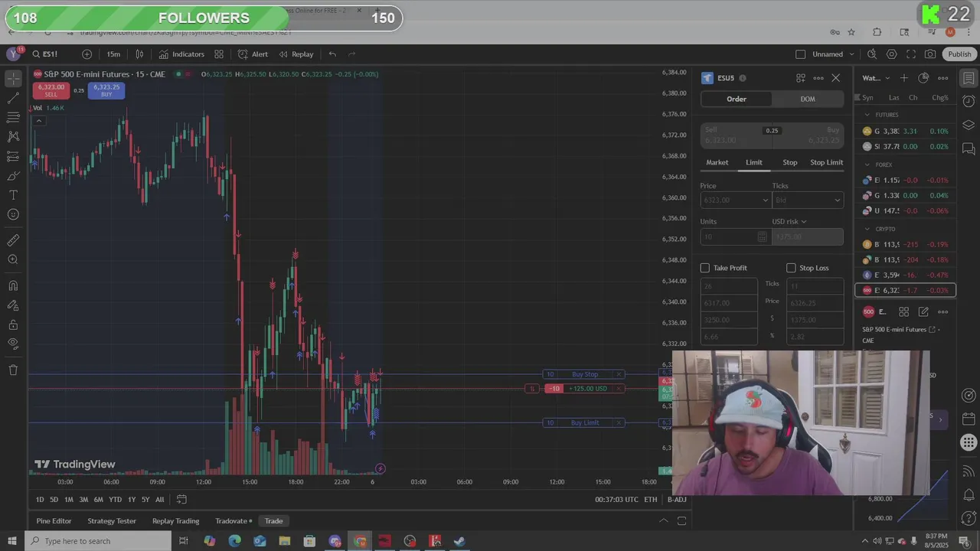Select the brush drawing tool
Viewport: 980px width, 551px height.
click(x=13, y=176)
